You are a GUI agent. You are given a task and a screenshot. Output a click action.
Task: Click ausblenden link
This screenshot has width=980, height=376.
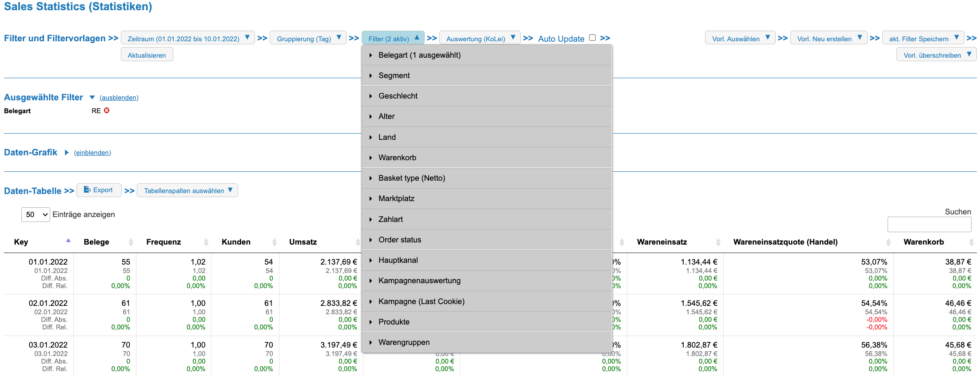(119, 98)
